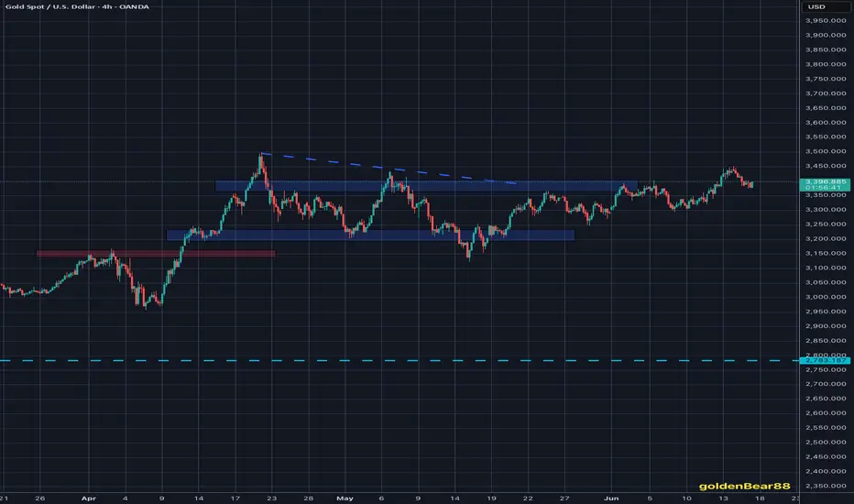Click the Apr label on time axis

coord(88,498)
